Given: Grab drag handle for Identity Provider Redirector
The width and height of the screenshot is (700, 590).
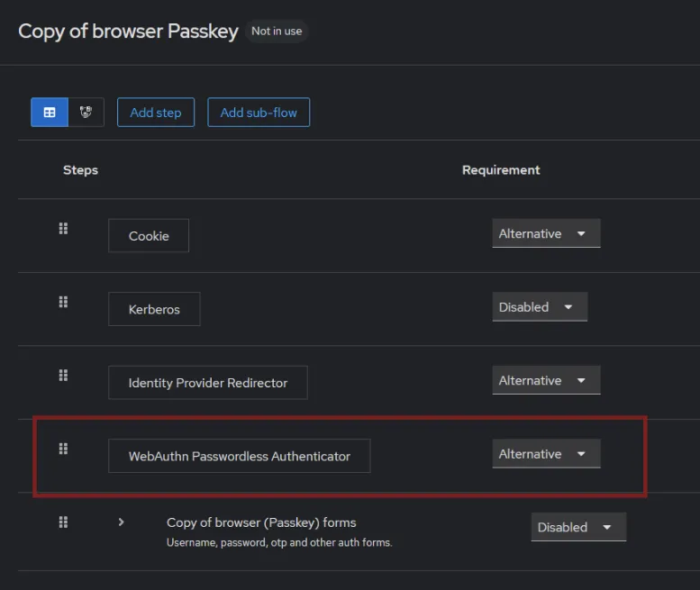Looking at the screenshot, I should tap(63, 376).
